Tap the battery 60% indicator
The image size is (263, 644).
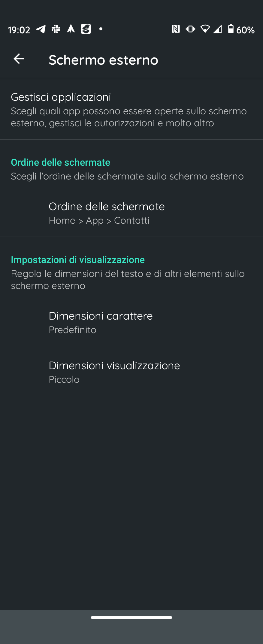click(x=241, y=29)
